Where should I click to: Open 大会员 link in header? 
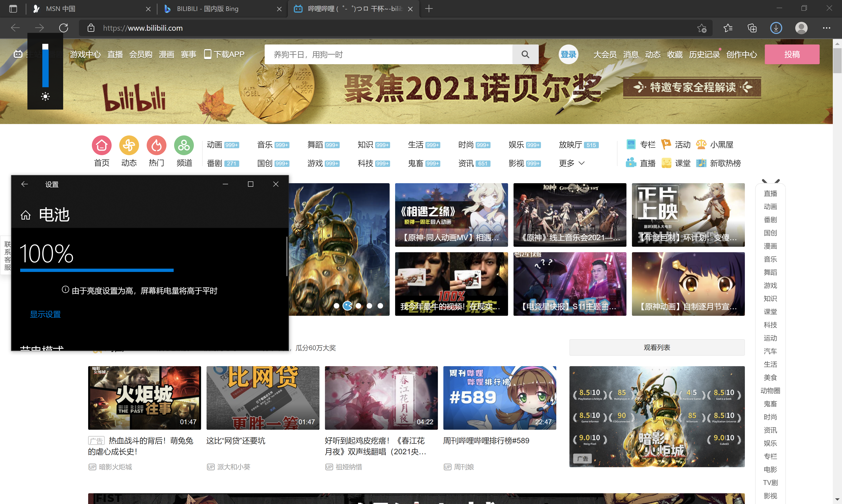click(605, 54)
